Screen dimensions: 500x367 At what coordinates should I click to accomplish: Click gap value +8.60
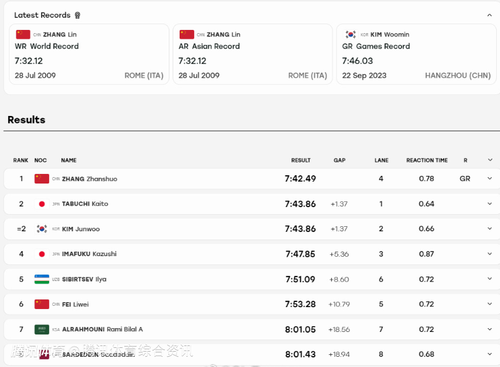tap(339, 279)
